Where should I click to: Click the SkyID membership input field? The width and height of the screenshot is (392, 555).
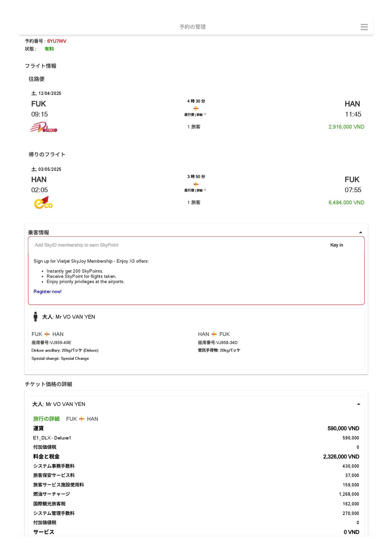169,245
